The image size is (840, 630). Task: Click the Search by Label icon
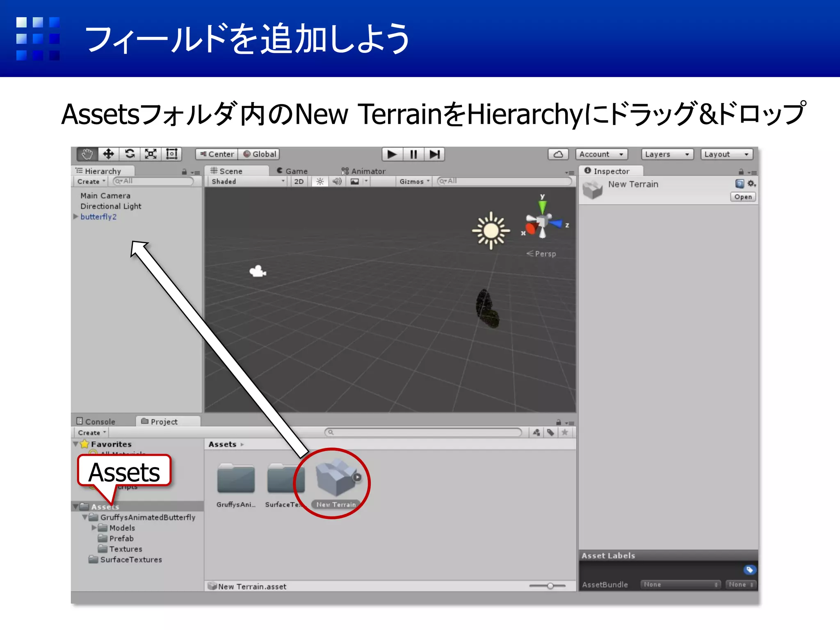pos(551,432)
